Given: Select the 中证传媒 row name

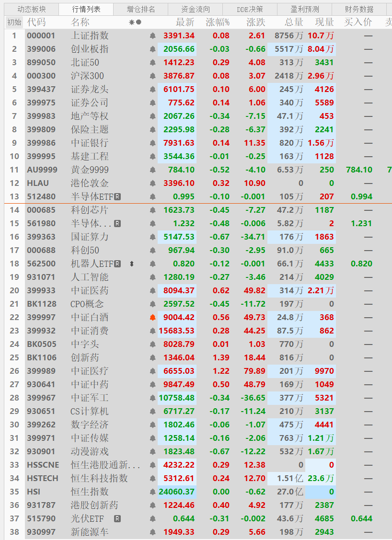Looking at the screenshot, I should pyautogui.click(x=90, y=438).
